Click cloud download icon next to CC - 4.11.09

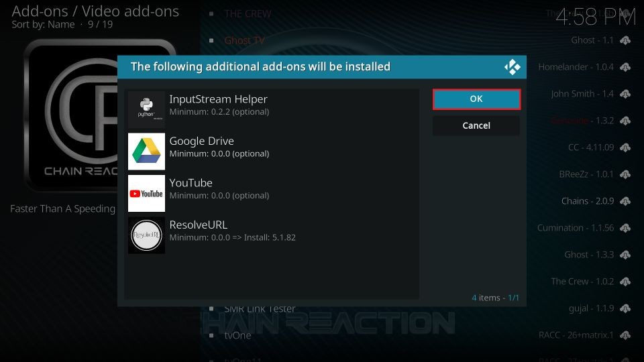click(625, 147)
